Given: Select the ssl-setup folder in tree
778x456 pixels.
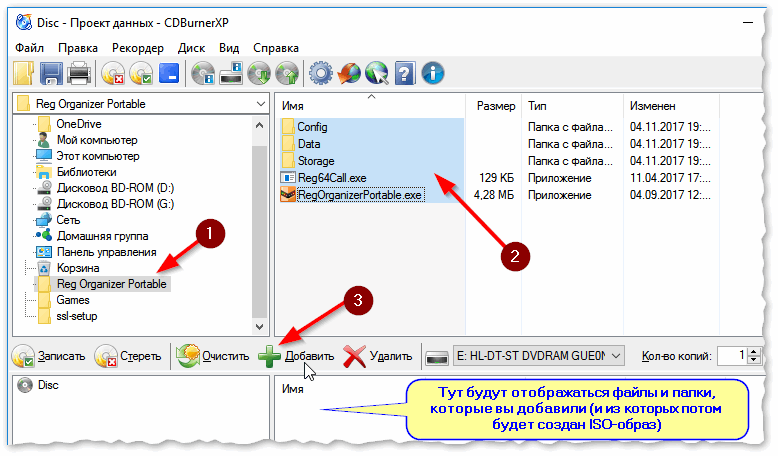Looking at the screenshot, I should tap(76, 316).
